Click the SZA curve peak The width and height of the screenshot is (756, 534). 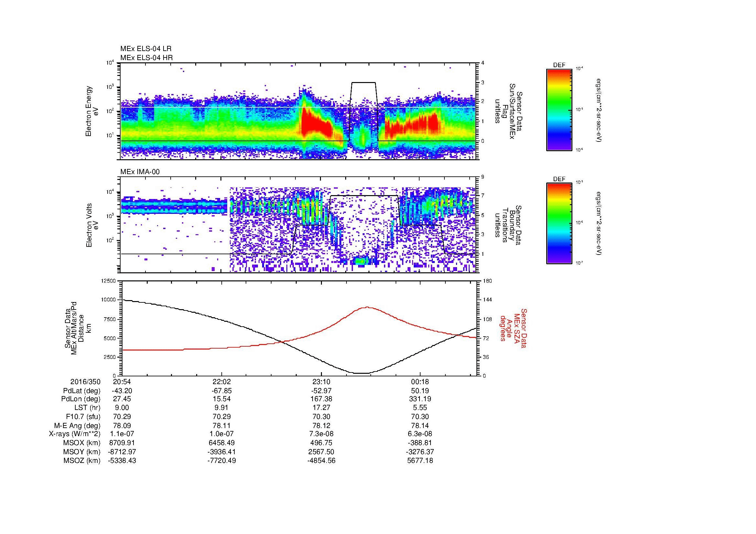367,307
